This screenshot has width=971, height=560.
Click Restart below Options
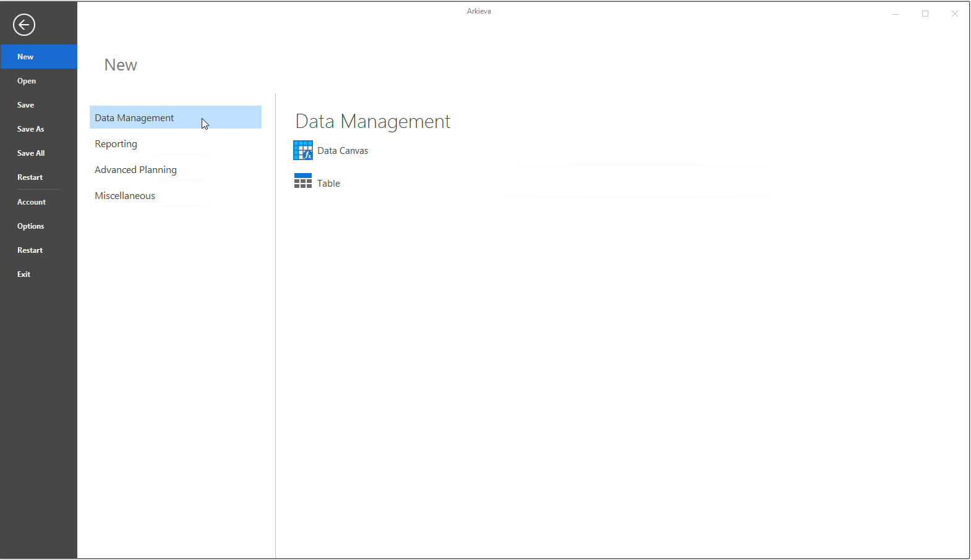[x=38, y=250]
